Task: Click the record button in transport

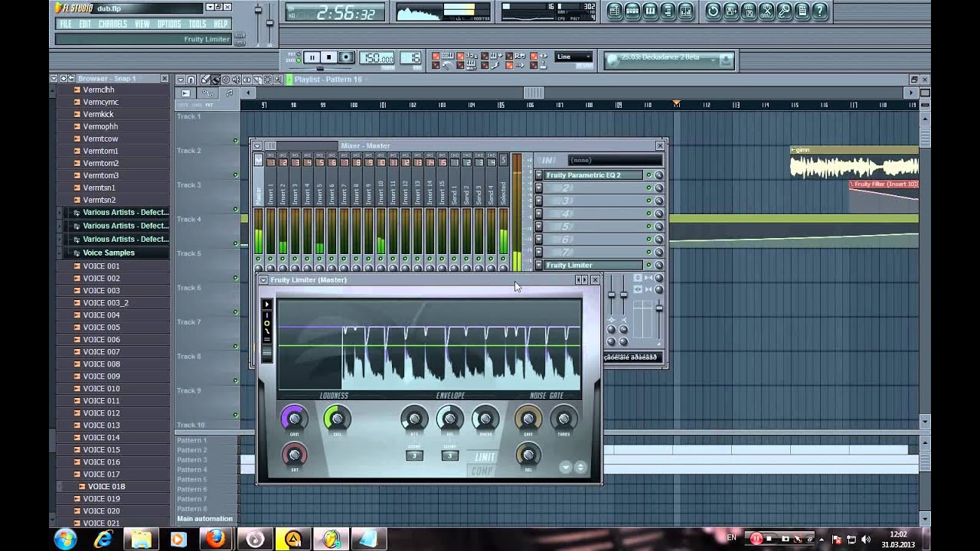Action: (346, 57)
